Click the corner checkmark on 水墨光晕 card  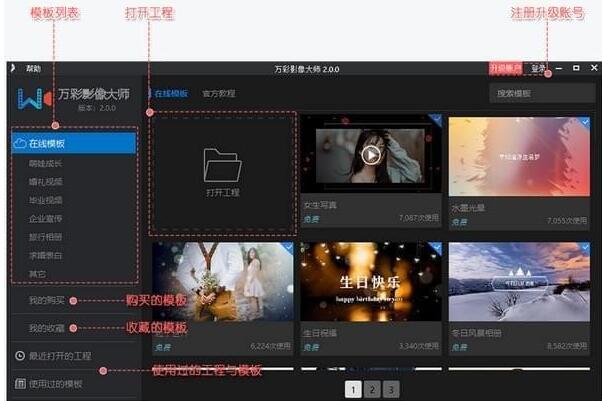584,123
